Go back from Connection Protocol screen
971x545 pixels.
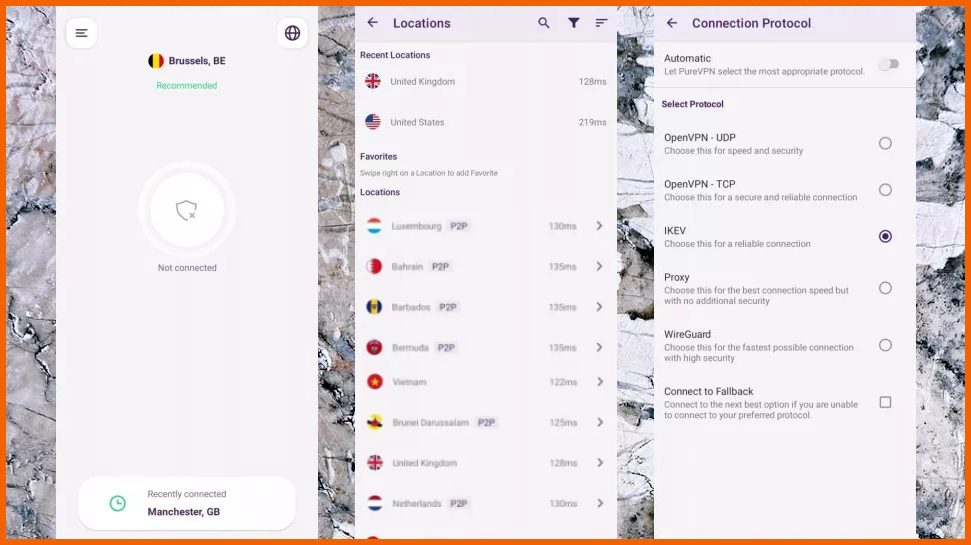[672, 23]
